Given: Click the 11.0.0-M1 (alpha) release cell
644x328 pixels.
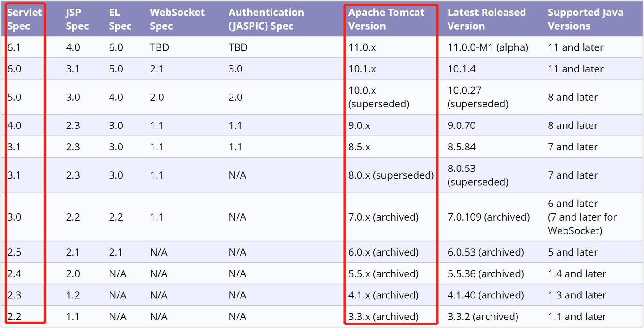Looking at the screenshot, I should point(488,47).
